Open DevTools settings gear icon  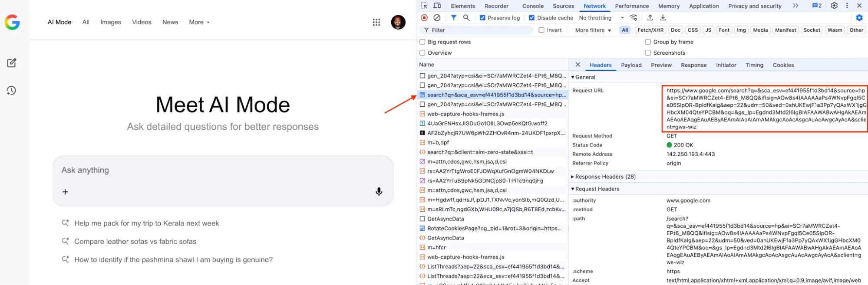click(834, 6)
